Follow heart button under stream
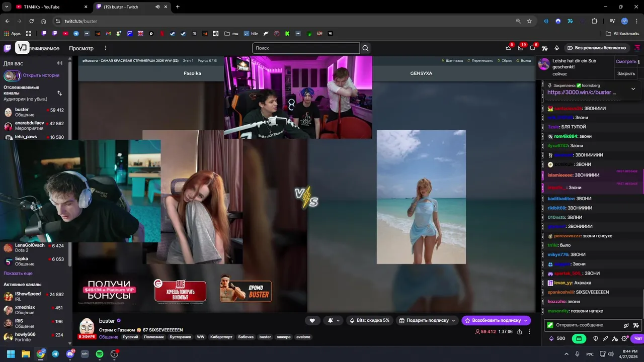 [x=312, y=320]
